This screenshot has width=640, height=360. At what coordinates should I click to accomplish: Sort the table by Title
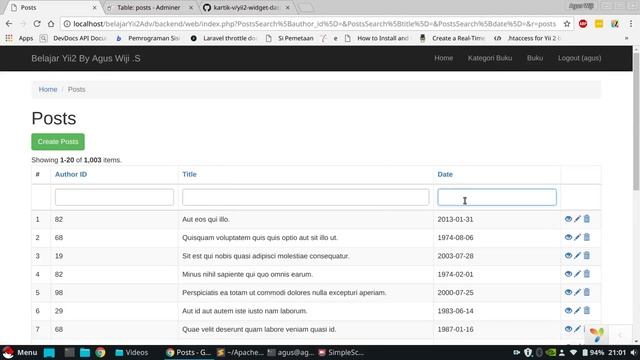[189, 174]
